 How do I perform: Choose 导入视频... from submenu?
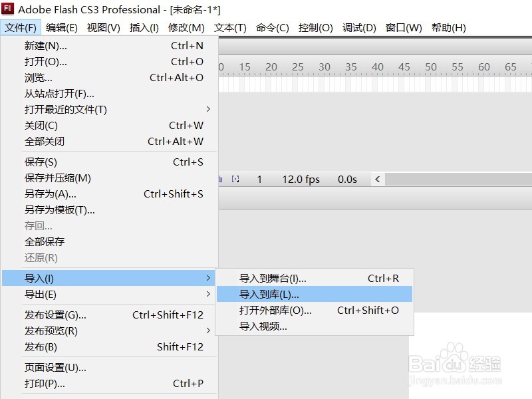coord(315,326)
